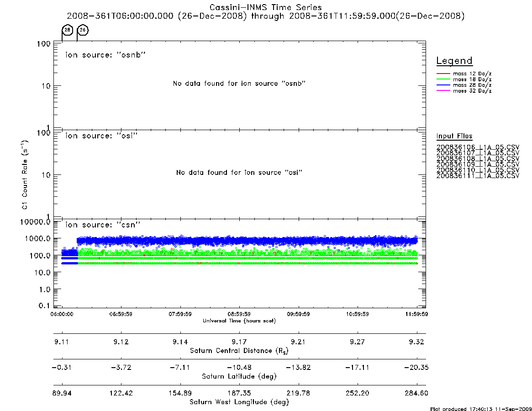The image size is (532, 411).
Task: Click the legend label "mass 28 Da/z"
Action: coord(472,85)
